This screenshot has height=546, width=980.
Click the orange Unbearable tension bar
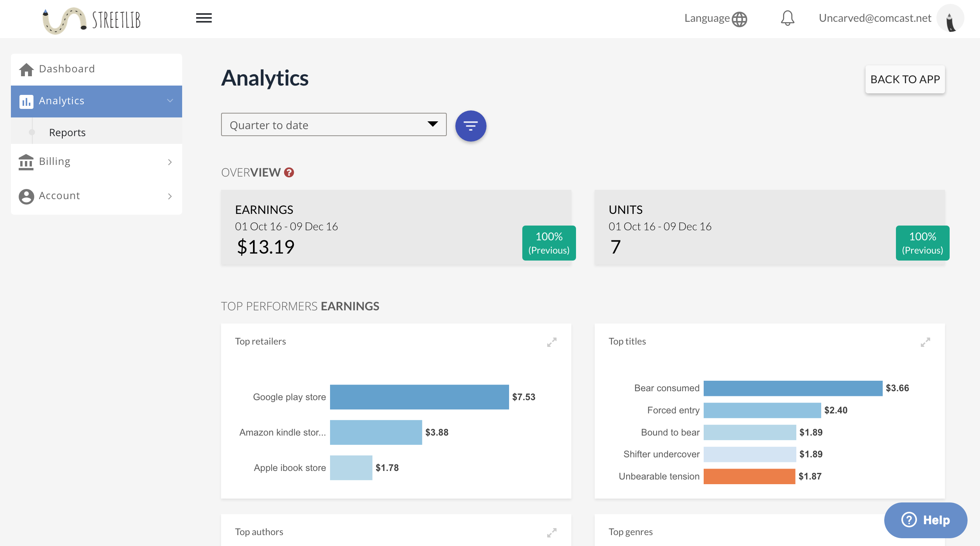(x=749, y=476)
